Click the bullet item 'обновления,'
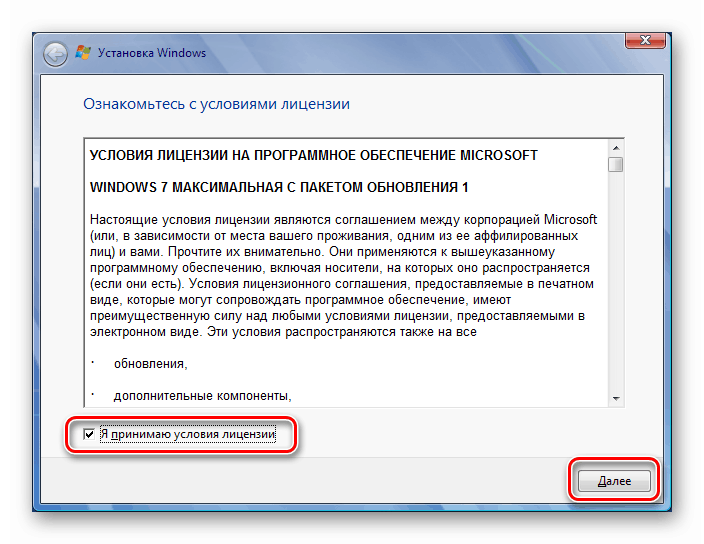This screenshot has height=544, width=704. tap(150, 364)
